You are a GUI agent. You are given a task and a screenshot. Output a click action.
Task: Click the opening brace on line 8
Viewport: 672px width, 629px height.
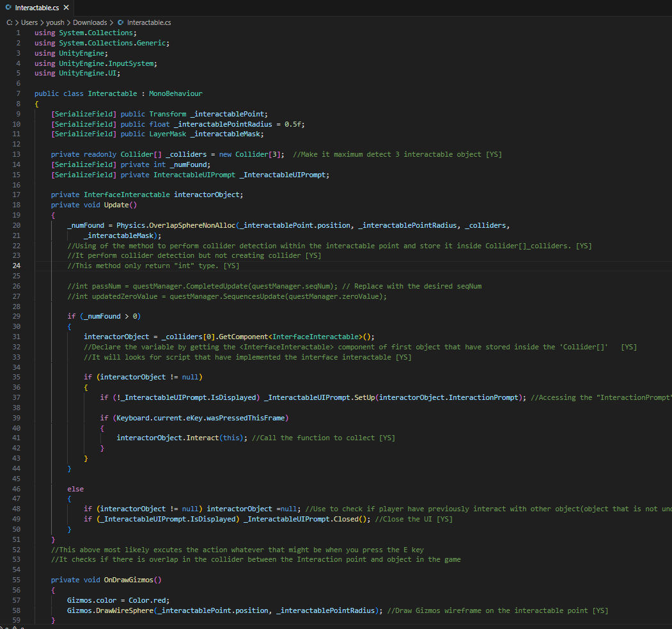click(37, 104)
